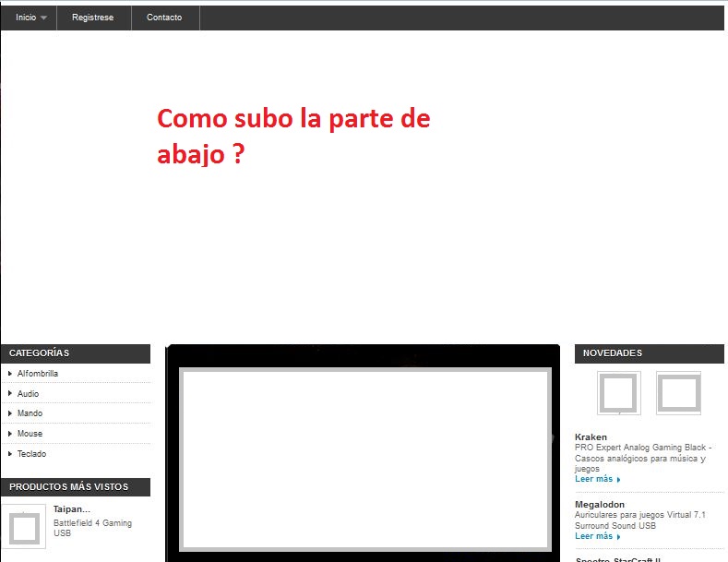Click the arrow icon beside Mando
This screenshot has height=562, width=728.
click(x=10, y=413)
